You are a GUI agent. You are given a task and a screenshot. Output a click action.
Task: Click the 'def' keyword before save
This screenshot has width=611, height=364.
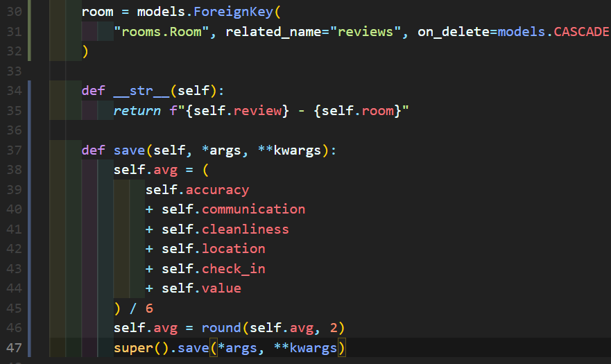[x=94, y=150]
